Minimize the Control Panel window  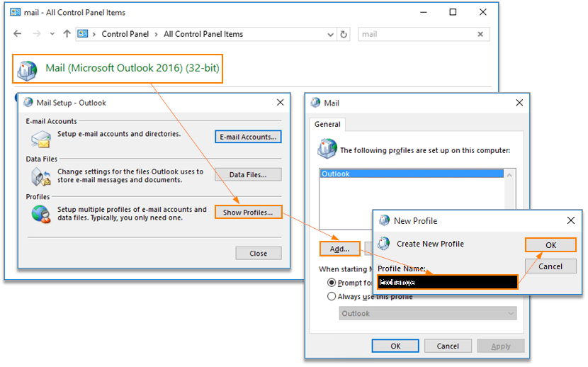click(424, 12)
